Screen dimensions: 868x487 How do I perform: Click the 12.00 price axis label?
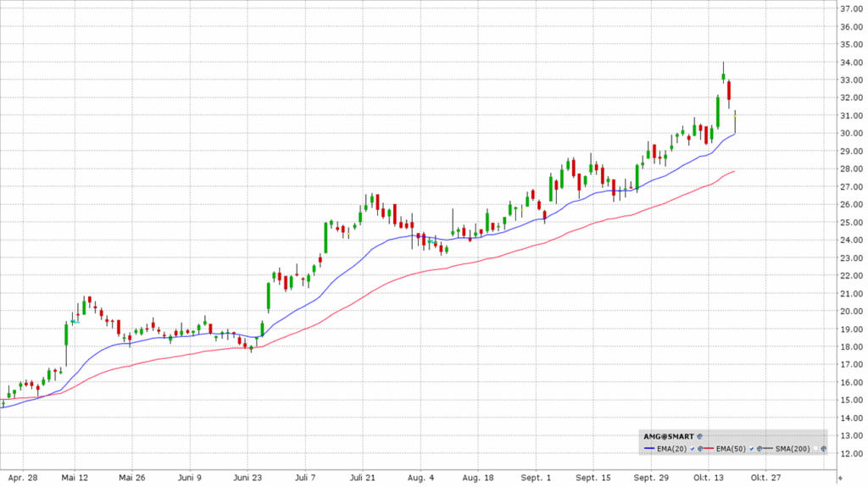click(x=850, y=453)
